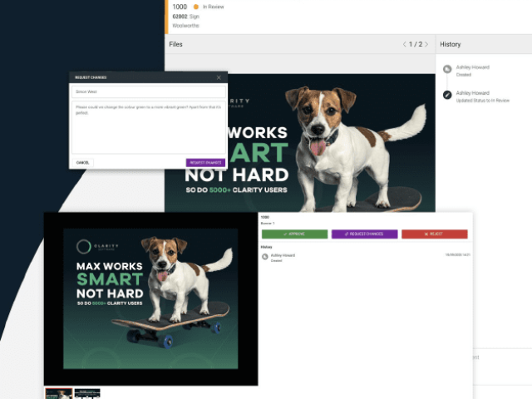Click Cancel in Request Changes dialog
The width and height of the screenshot is (532, 399).
pos(83,163)
